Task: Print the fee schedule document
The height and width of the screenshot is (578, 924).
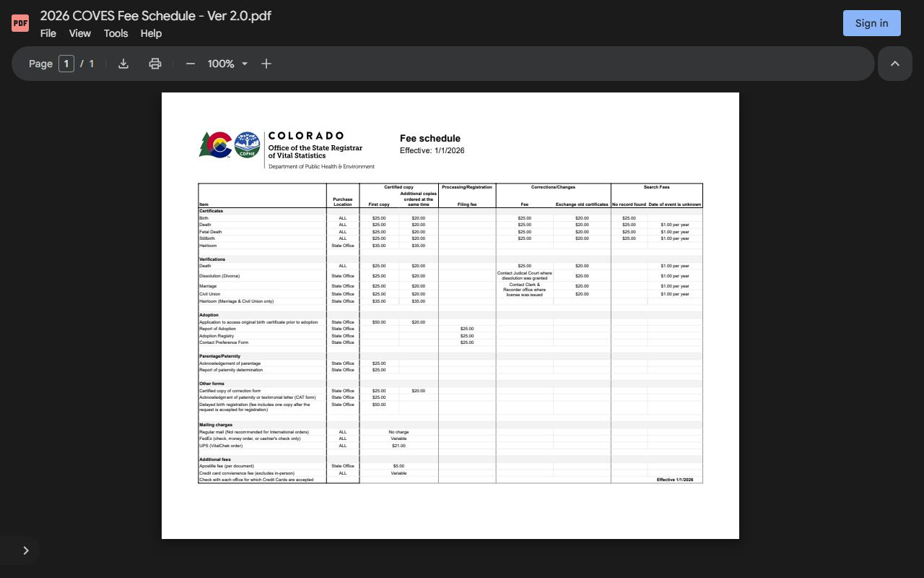Action: click(x=154, y=64)
